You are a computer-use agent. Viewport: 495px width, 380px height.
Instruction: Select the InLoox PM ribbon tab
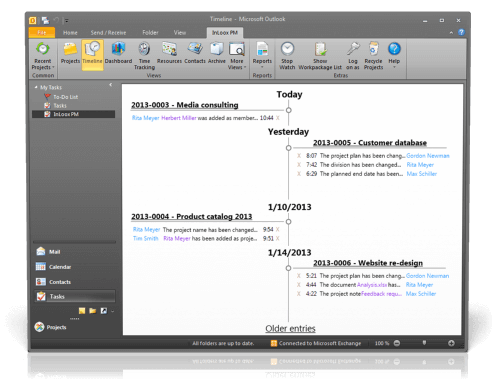225,33
